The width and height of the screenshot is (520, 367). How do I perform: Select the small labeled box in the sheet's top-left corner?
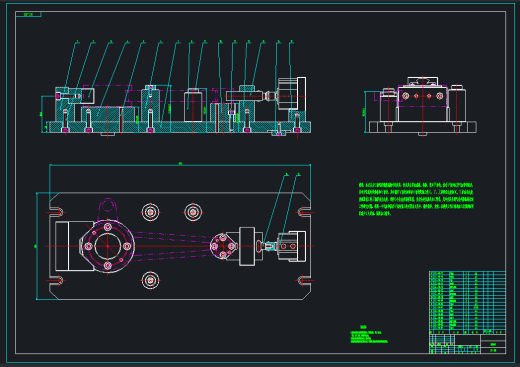tap(28, 14)
